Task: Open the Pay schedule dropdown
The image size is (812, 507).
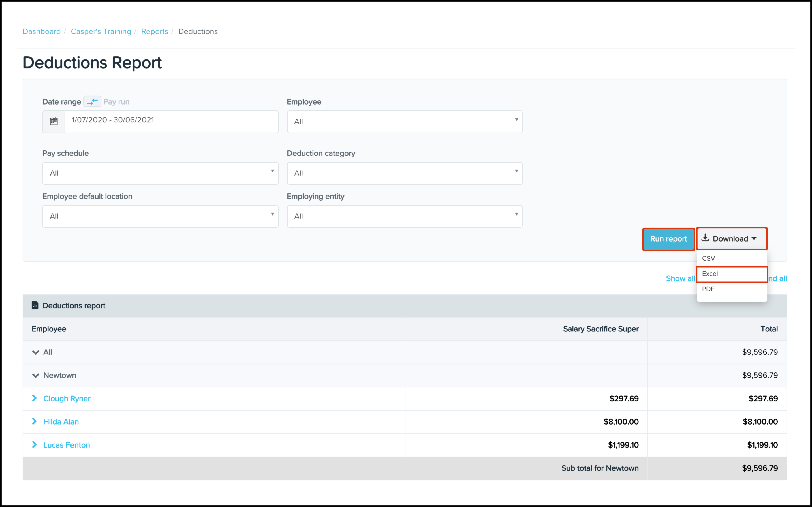Action: pos(160,173)
